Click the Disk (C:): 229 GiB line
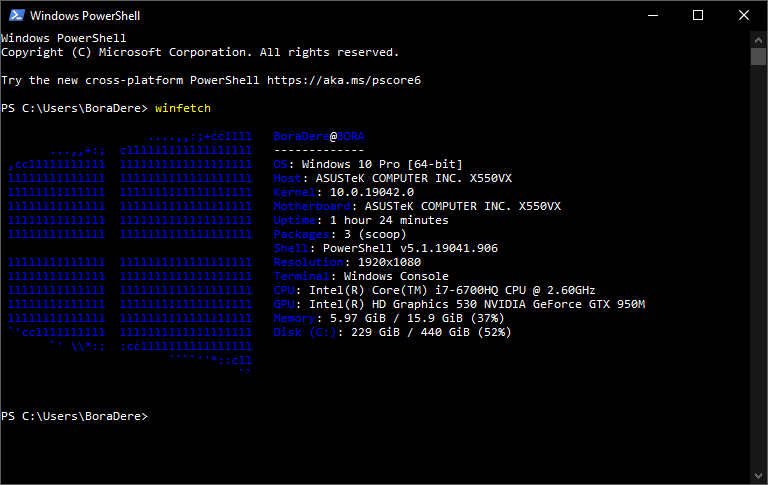This screenshot has width=768, height=485. pyautogui.click(x=392, y=332)
